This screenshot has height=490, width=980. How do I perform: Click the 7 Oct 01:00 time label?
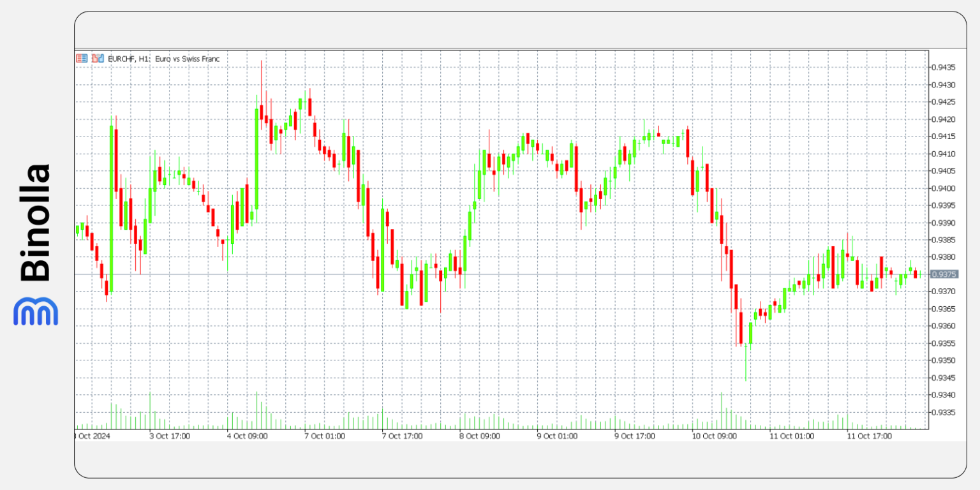point(325,436)
